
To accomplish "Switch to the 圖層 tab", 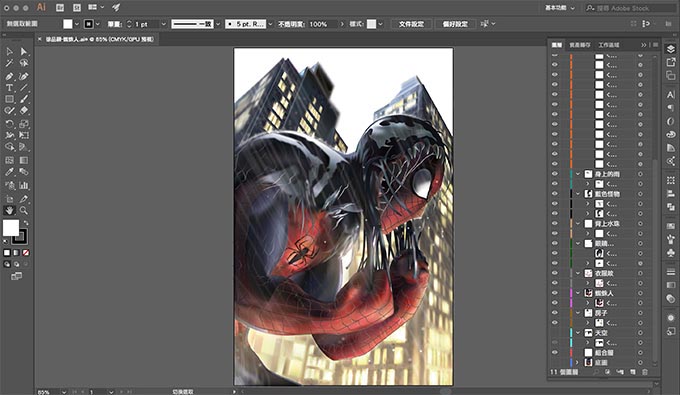I will [556, 45].
